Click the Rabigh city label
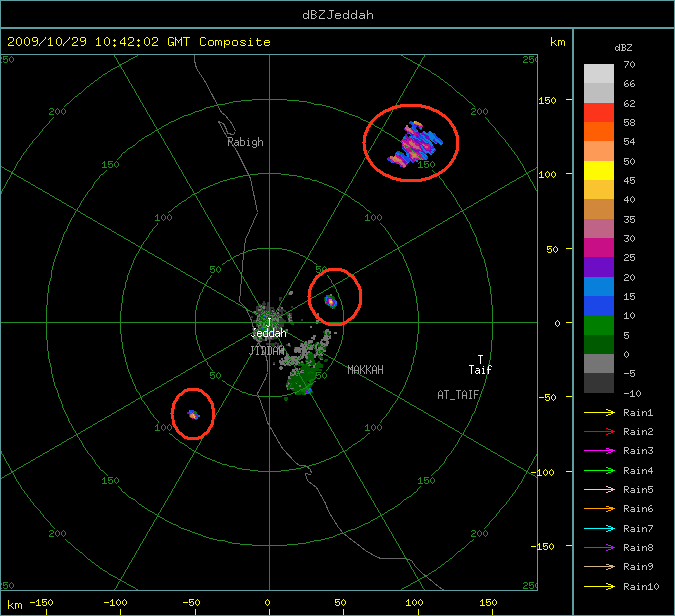The image size is (675, 616). [x=245, y=142]
